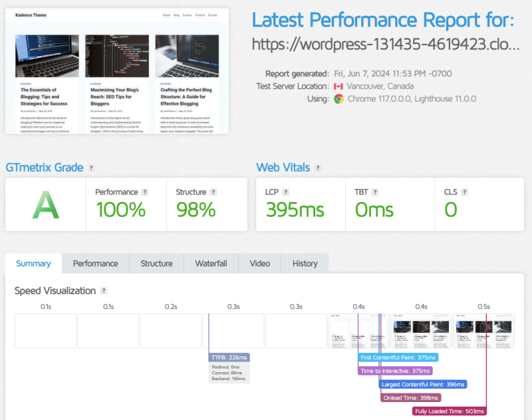Open the Structure tab
Screen dimensions: 532x420
click(156, 264)
